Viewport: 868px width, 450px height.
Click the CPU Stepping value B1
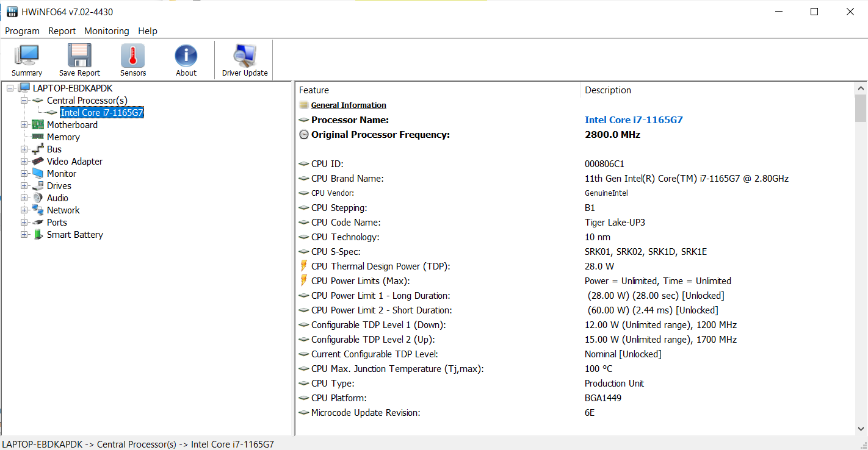point(590,208)
